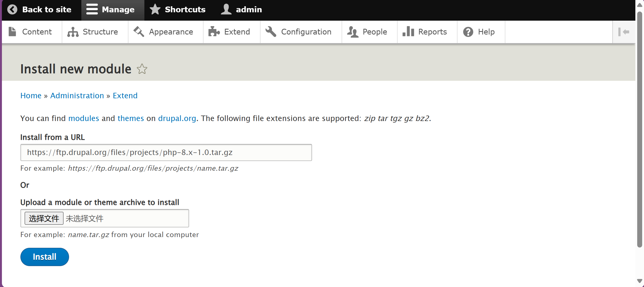The image size is (644, 287).
Task: Follow the Administration breadcrumb link
Action: click(x=77, y=96)
